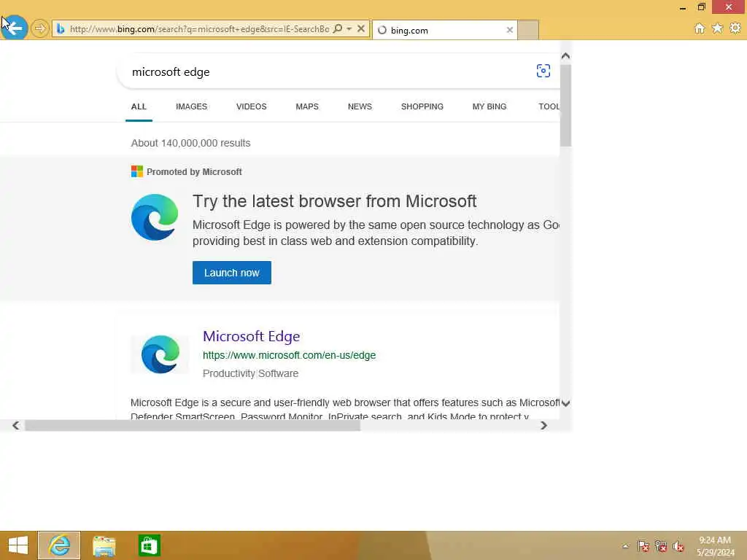Click the network status tray icon

click(x=661, y=546)
